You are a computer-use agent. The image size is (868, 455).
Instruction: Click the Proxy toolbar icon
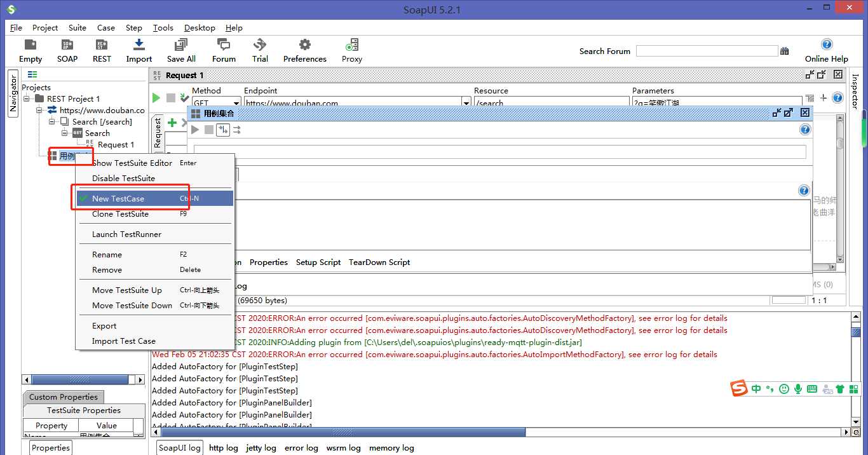click(x=351, y=50)
